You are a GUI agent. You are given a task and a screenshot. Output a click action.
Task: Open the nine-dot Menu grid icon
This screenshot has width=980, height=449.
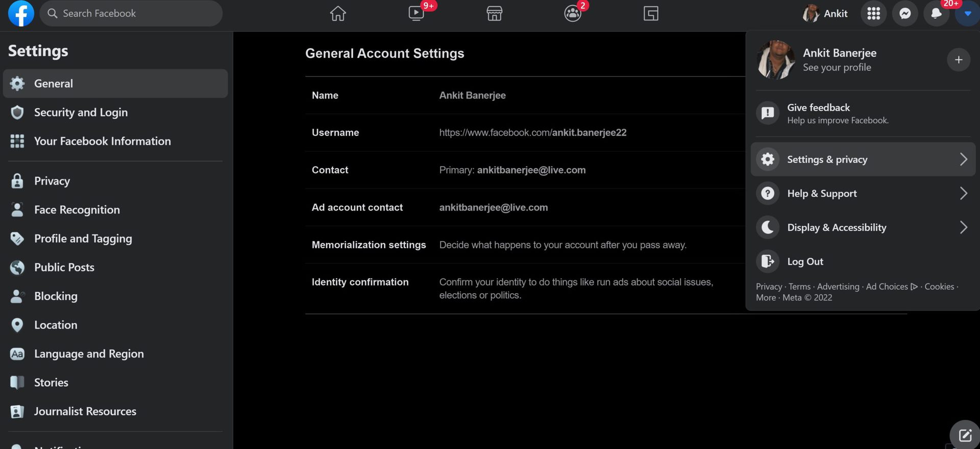click(873, 13)
